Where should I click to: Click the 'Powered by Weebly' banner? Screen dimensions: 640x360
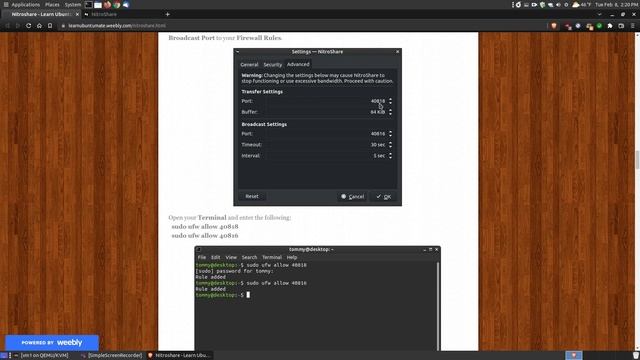coord(52,343)
